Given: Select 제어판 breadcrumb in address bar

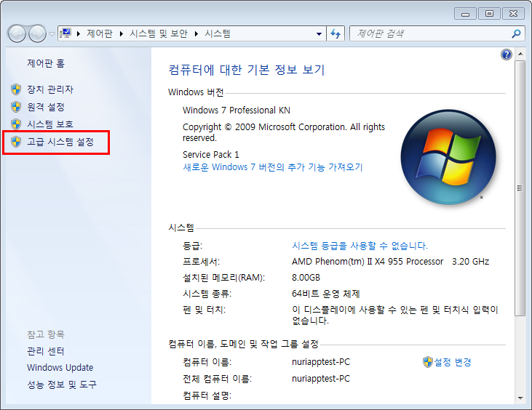Looking at the screenshot, I should click(x=100, y=33).
